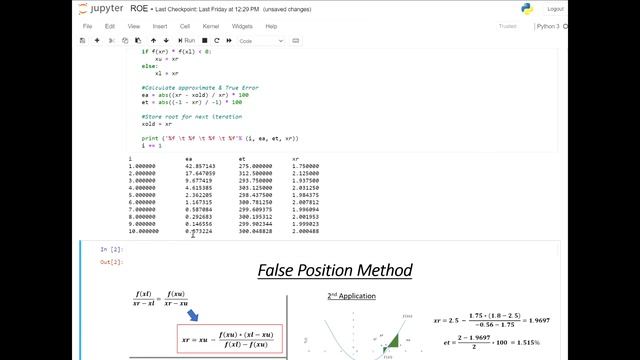Copy the selected cells icon
640x360 pixels.
pos(125,40)
